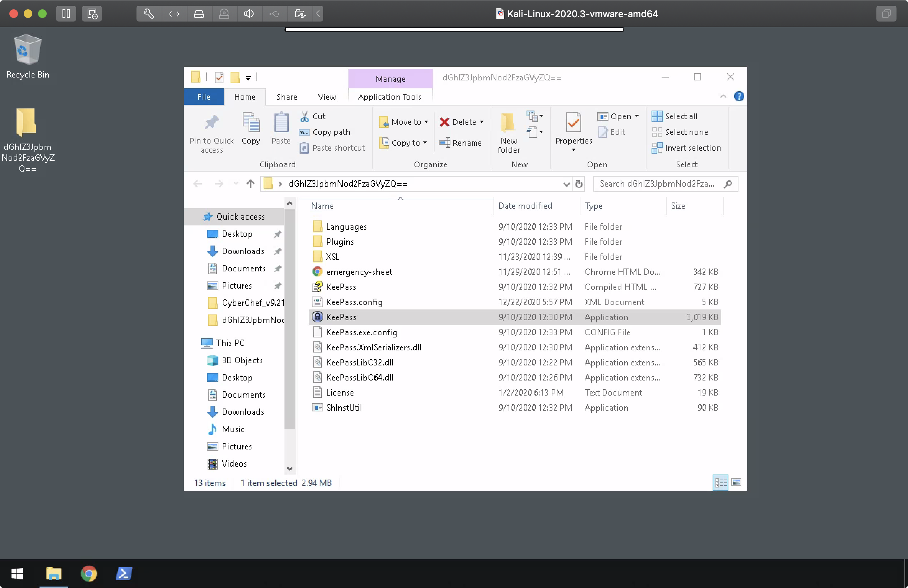Click Invert selection in ribbon

[x=686, y=148]
